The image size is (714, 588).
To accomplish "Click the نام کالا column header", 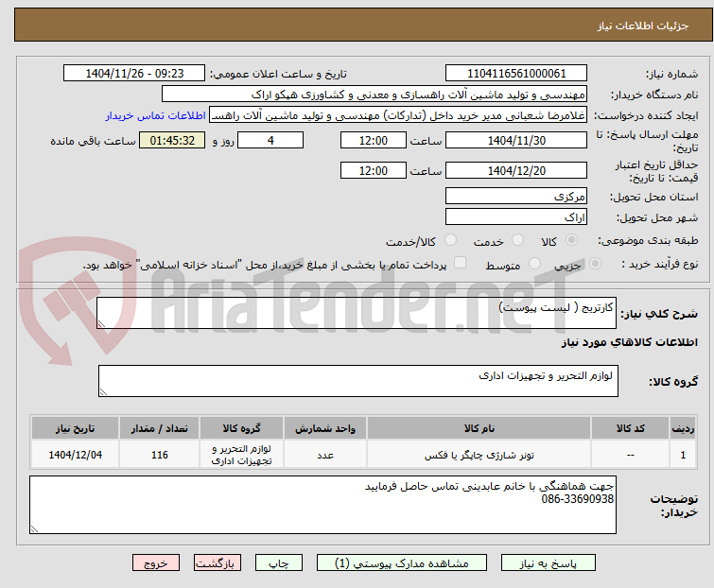I will (479, 428).
